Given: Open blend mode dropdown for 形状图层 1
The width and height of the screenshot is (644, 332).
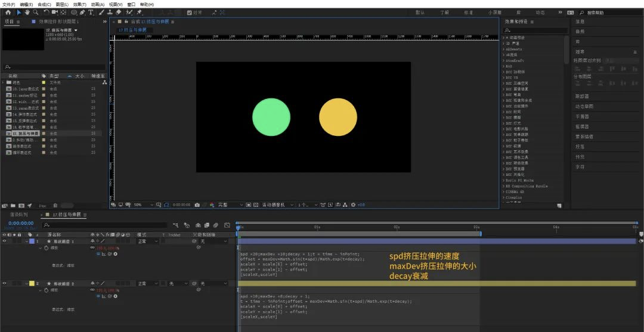Looking at the screenshot, I should [147, 241].
